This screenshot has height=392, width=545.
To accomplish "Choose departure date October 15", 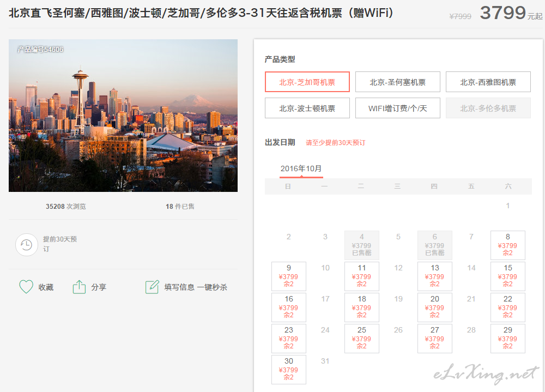I will coord(508,276).
